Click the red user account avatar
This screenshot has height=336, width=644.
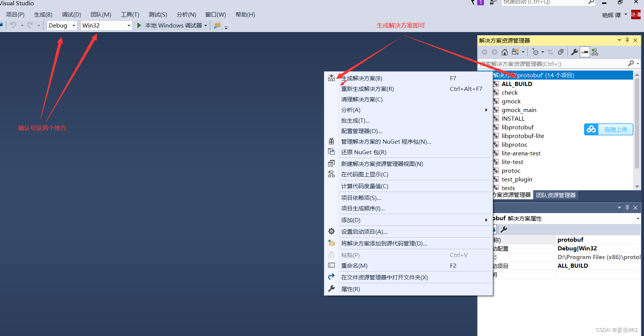pyautogui.click(x=636, y=15)
